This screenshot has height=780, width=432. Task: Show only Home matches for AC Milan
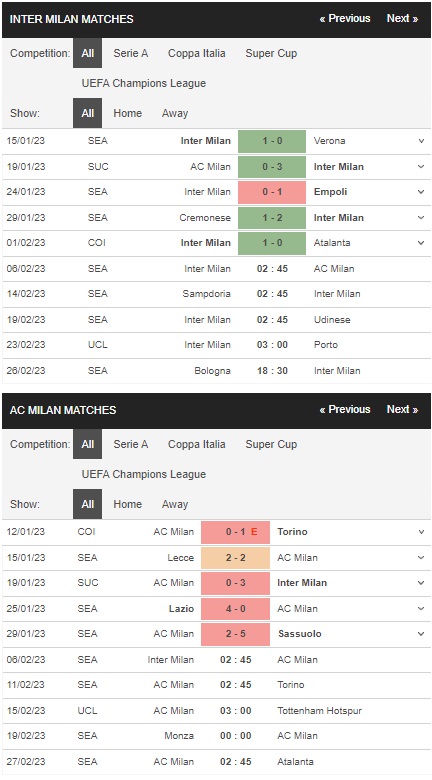pyautogui.click(x=127, y=504)
